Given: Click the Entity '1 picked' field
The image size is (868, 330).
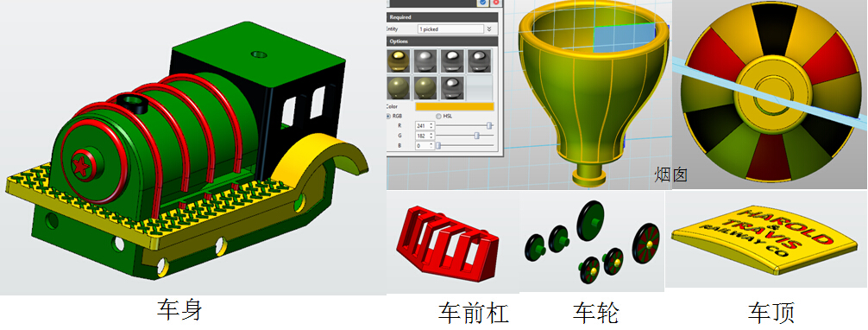Looking at the screenshot, I should [450, 29].
